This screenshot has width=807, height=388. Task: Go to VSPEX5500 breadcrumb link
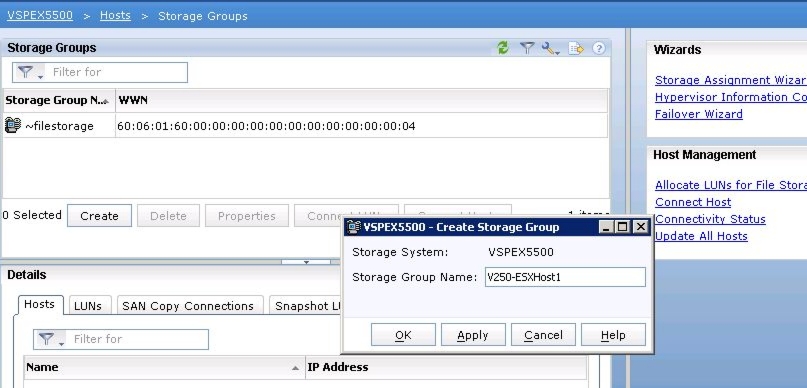pos(40,15)
